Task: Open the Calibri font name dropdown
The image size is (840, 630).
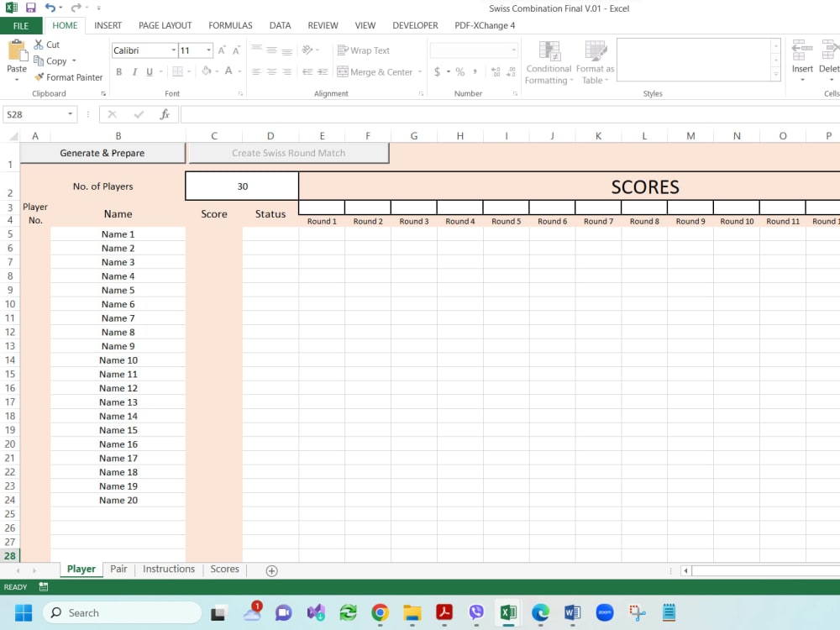Action: pos(174,50)
